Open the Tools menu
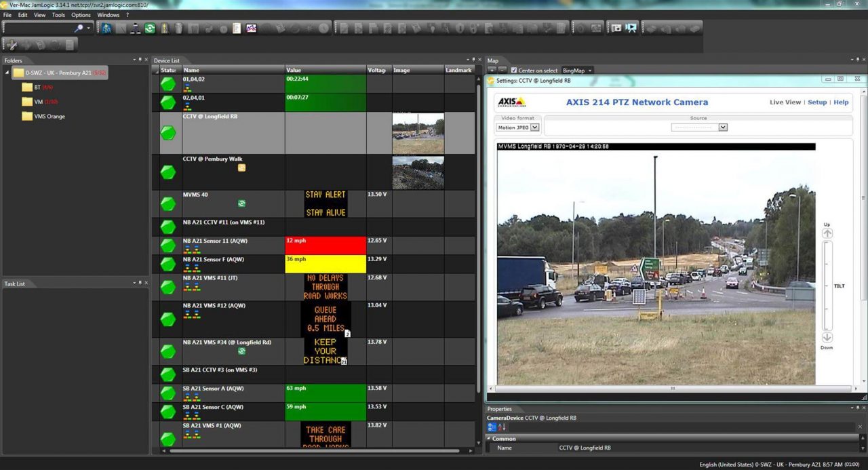Screen dimensions: 868x470 [x=58, y=15]
